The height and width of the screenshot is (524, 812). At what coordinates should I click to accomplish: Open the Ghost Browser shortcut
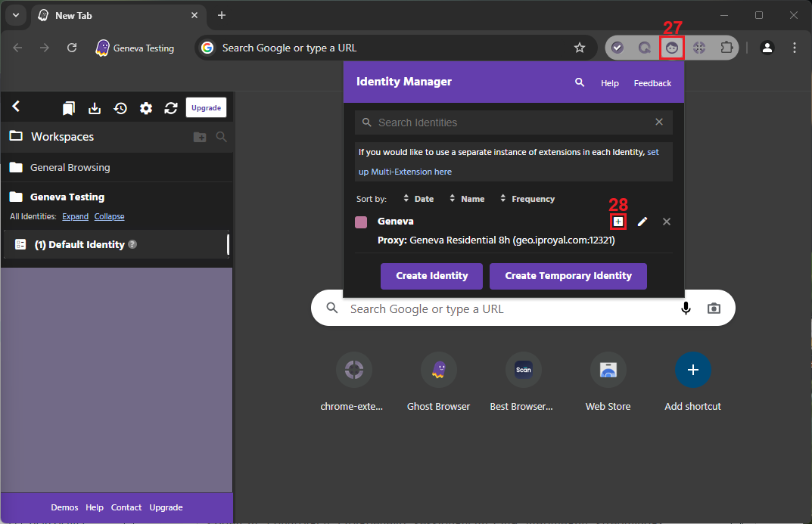(439, 382)
